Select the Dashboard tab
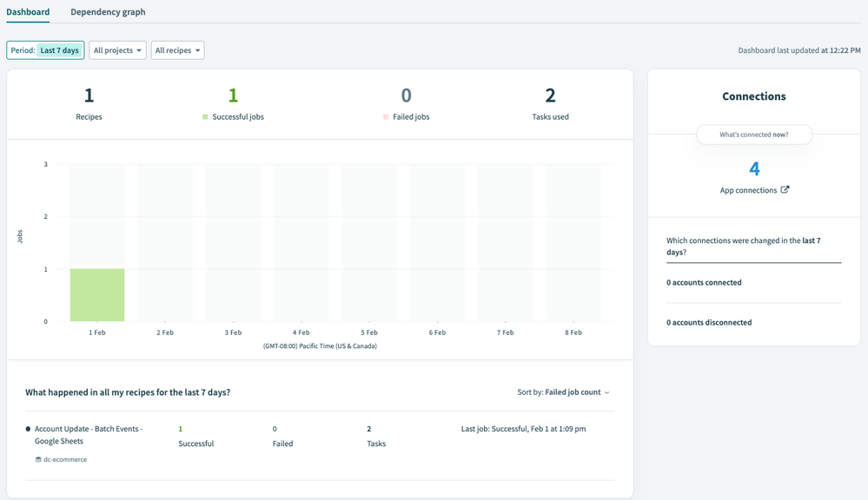The width and height of the screenshot is (868, 500). pyautogui.click(x=28, y=12)
